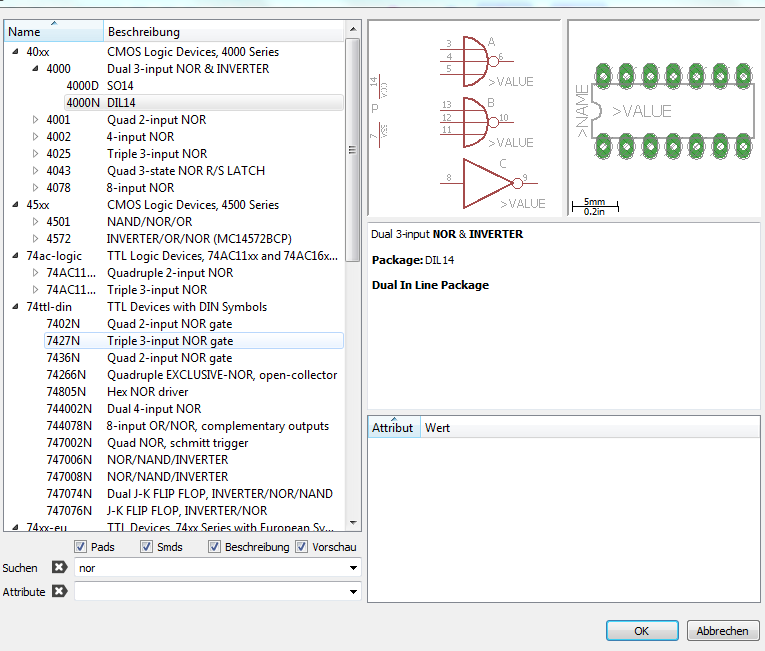Expand the 4025 device node
Screen dimensions: 765x651
pos(35,154)
